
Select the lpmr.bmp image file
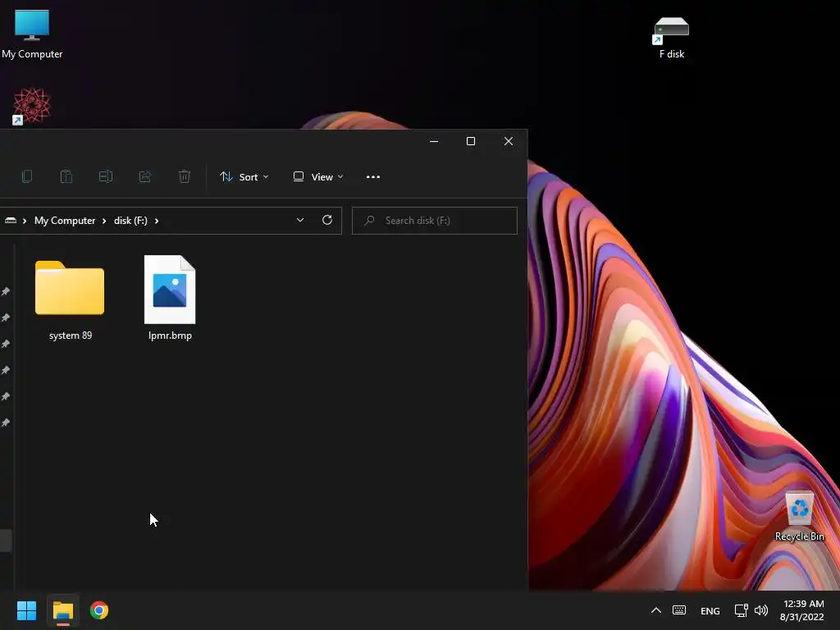pos(170,299)
